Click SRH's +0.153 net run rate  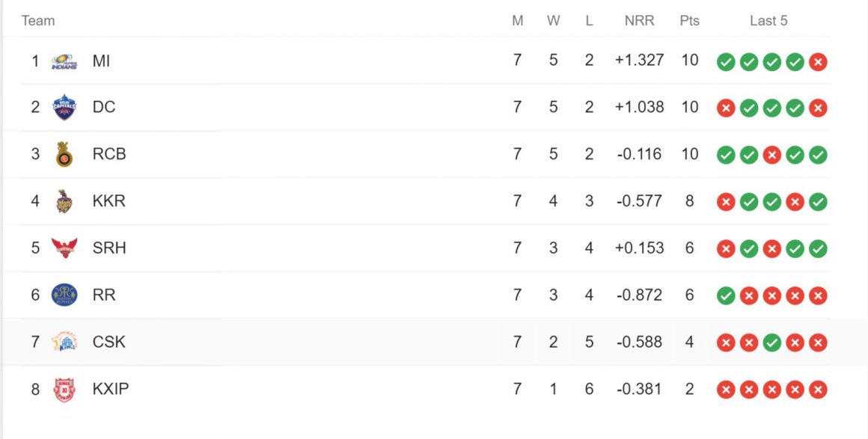tap(639, 248)
